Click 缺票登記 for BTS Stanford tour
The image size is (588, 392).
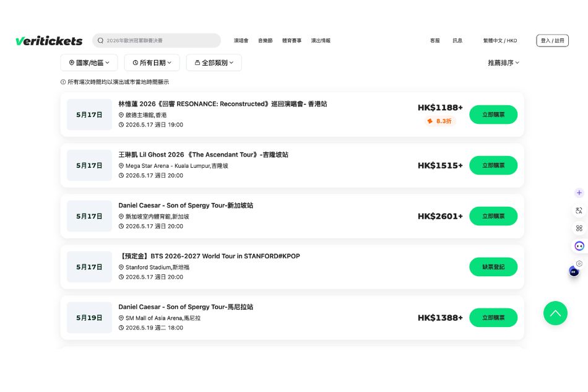coord(493,267)
